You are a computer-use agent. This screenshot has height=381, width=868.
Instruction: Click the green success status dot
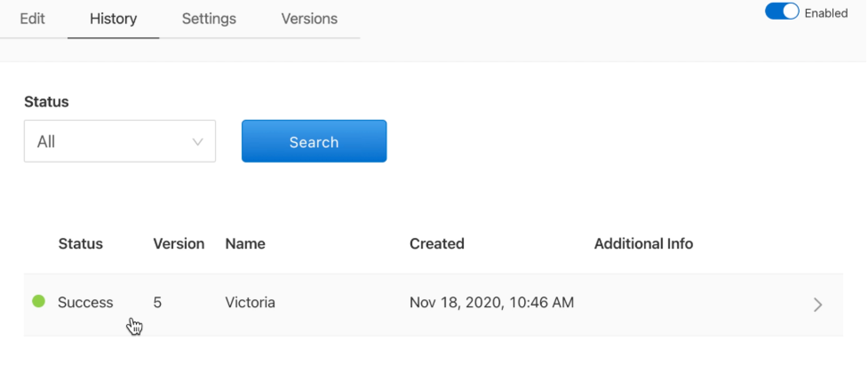click(x=39, y=302)
